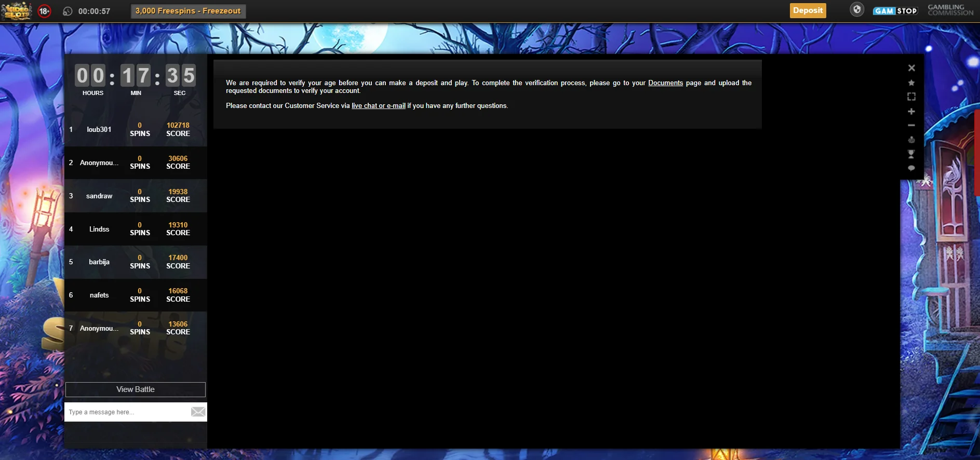Open the trophy icon in side toolbar
Screen dimensions: 980x460
(911, 154)
